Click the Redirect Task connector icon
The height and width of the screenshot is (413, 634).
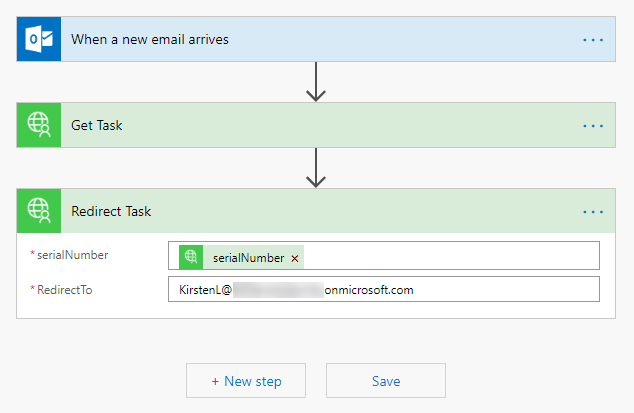point(39,212)
